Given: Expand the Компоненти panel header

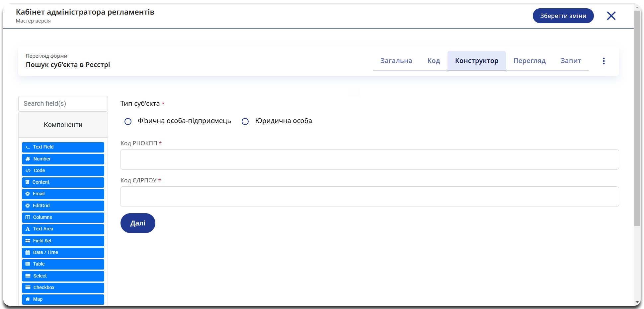Looking at the screenshot, I should (x=63, y=125).
